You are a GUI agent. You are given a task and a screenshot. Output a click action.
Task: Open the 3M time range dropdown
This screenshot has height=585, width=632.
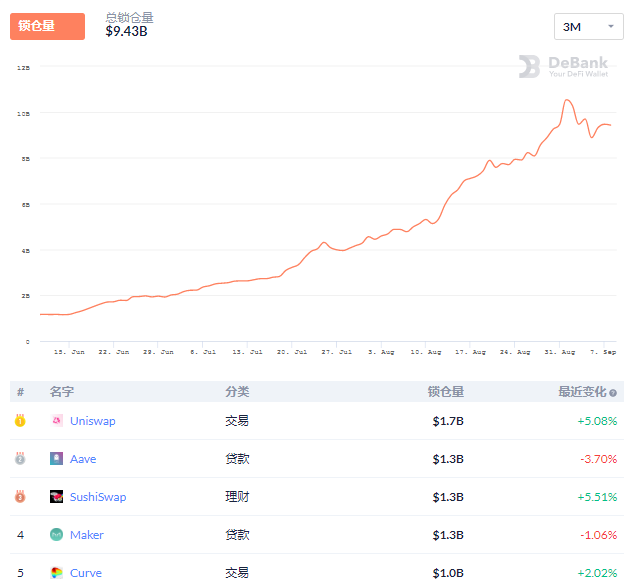point(588,27)
